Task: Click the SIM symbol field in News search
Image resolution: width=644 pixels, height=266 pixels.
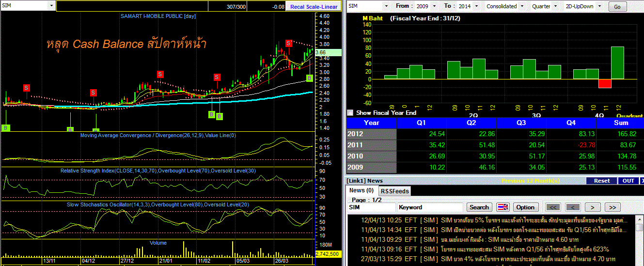Action: tap(371, 207)
